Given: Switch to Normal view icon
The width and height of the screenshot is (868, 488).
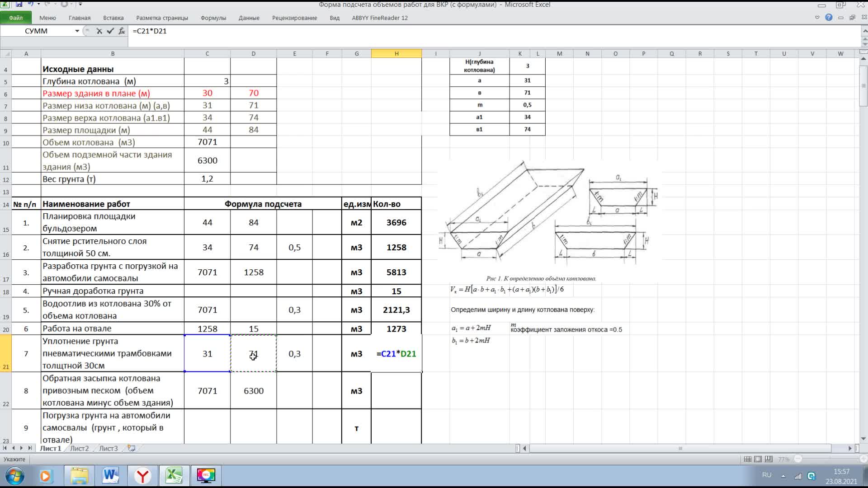Looking at the screenshot, I should (748, 459).
